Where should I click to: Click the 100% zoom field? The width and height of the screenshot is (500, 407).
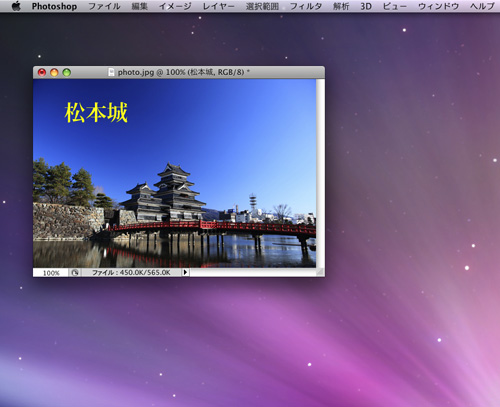51,273
